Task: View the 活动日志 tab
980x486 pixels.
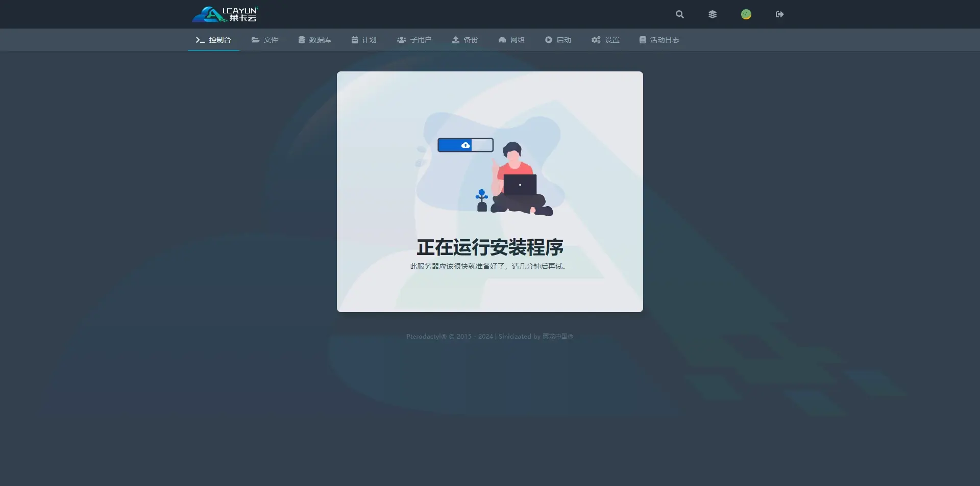Action: click(x=659, y=40)
